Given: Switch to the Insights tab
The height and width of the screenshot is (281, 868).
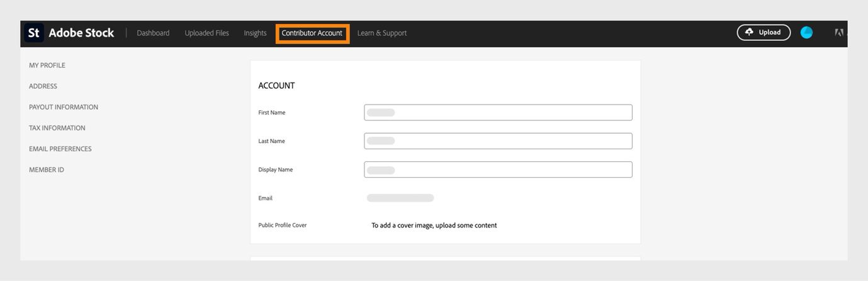Looking at the screenshot, I should click(x=255, y=33).
